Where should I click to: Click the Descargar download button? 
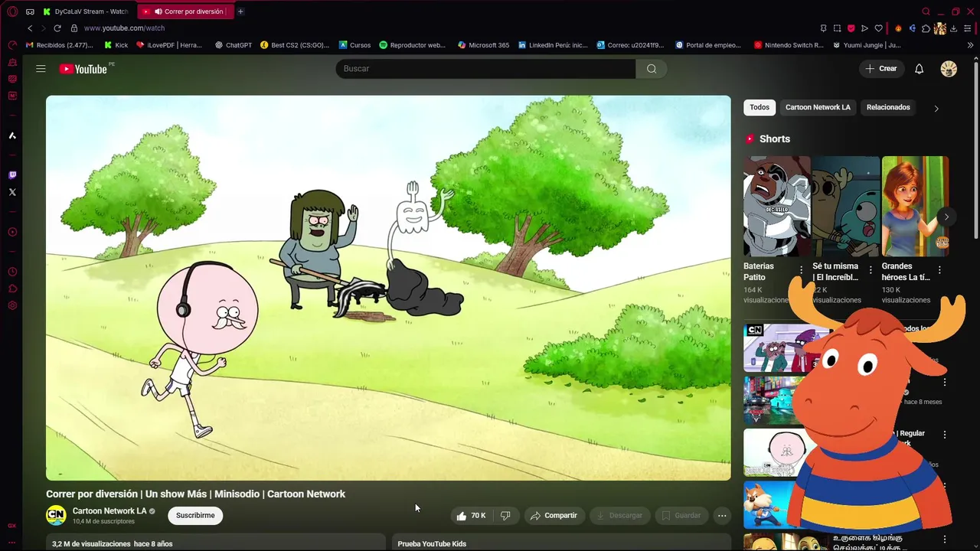pos(619,516)
